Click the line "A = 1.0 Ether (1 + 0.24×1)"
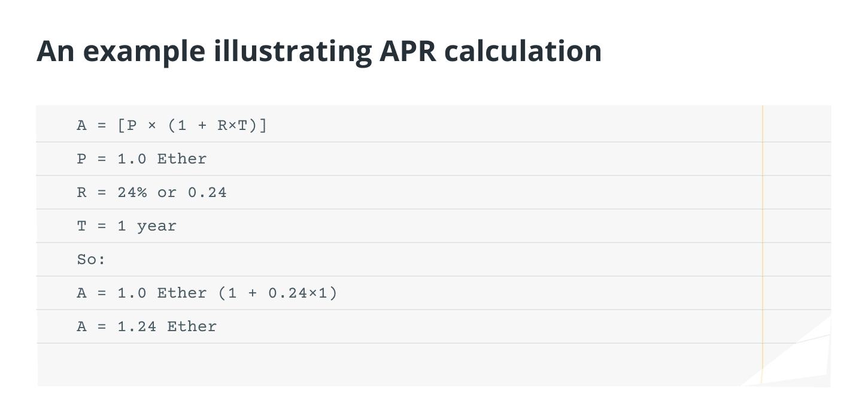868x412 pixels. click(207, 293)
